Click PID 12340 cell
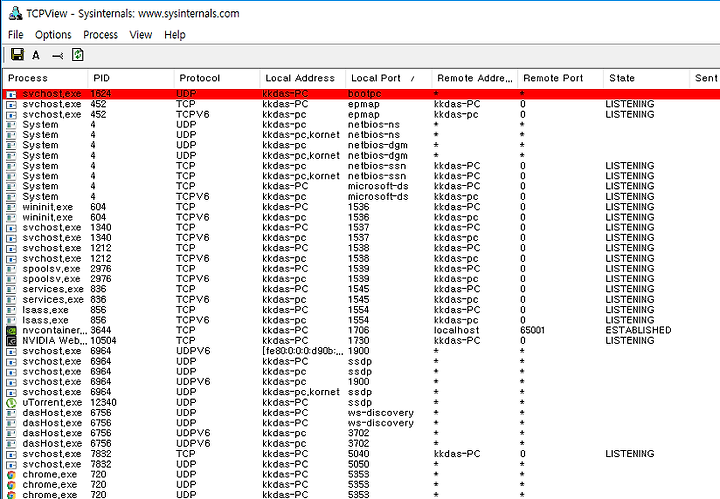The height and width of the screenshot is (499, 720). (x=103, y=403)
